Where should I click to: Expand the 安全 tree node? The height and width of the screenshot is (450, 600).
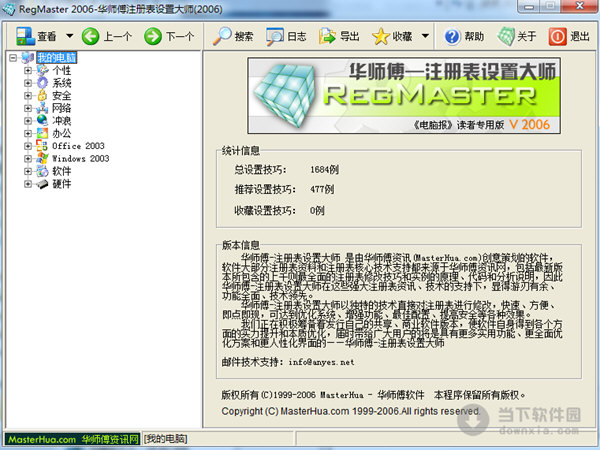pos(28,96)
